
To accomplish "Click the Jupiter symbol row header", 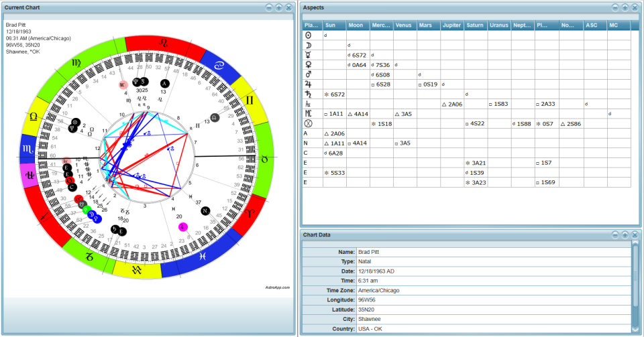I will 309,84.
